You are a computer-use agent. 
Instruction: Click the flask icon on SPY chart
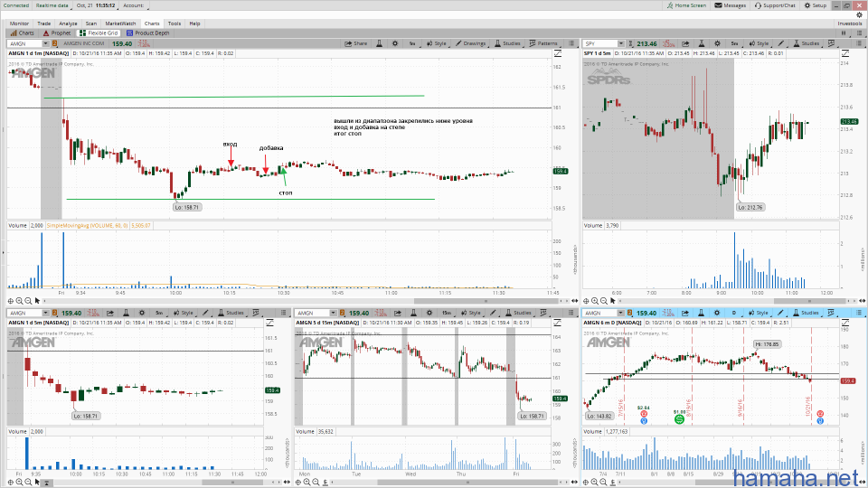coord(702,43)
